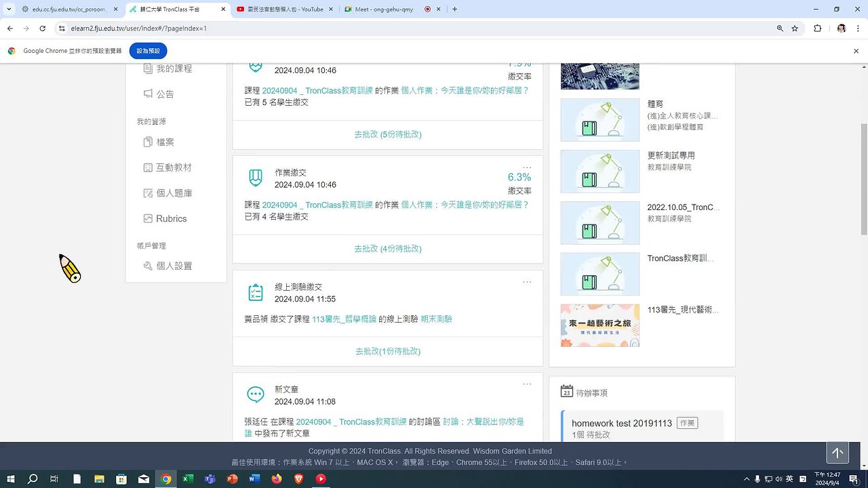The image size is (868, 488).
Task: Click 設為預設 button in Chrome bar
Action: [x=149, y=51]
